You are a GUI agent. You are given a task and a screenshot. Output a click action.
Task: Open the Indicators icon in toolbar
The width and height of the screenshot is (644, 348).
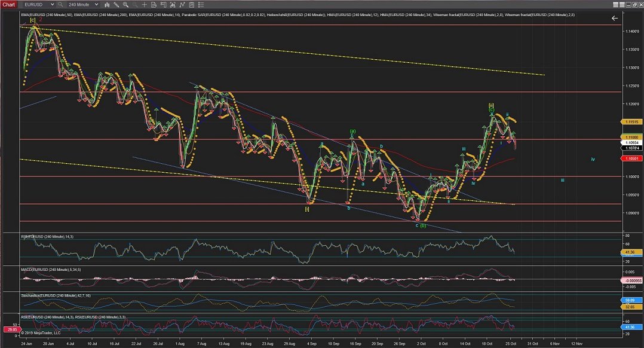point(173,4)
